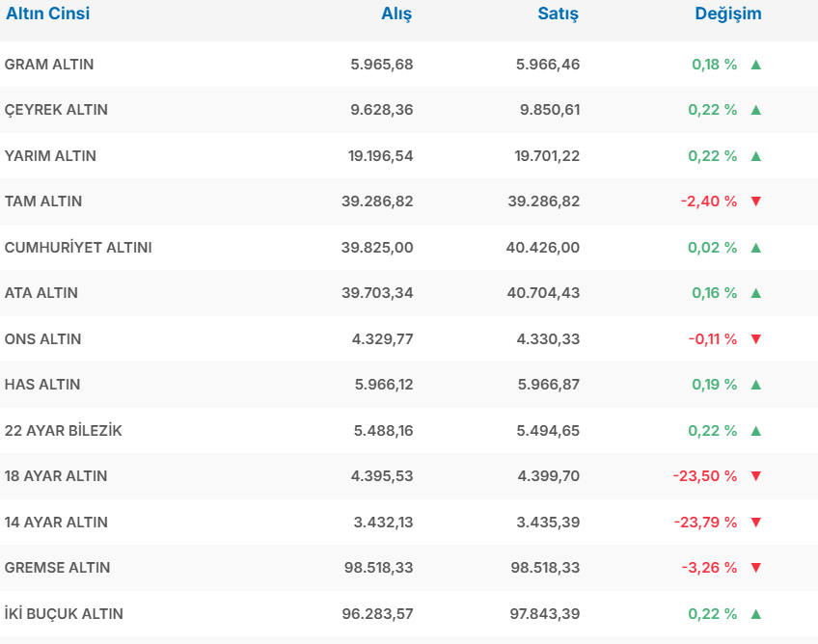Click the TAM ALTIN change value -2,40 %
Screen dimensions: 818x644
point(708,201)
